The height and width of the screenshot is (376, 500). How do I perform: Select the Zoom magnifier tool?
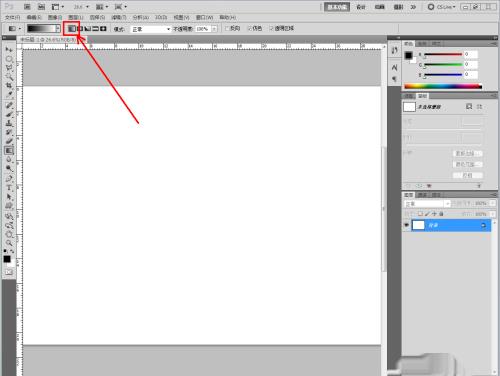[9, 243]
